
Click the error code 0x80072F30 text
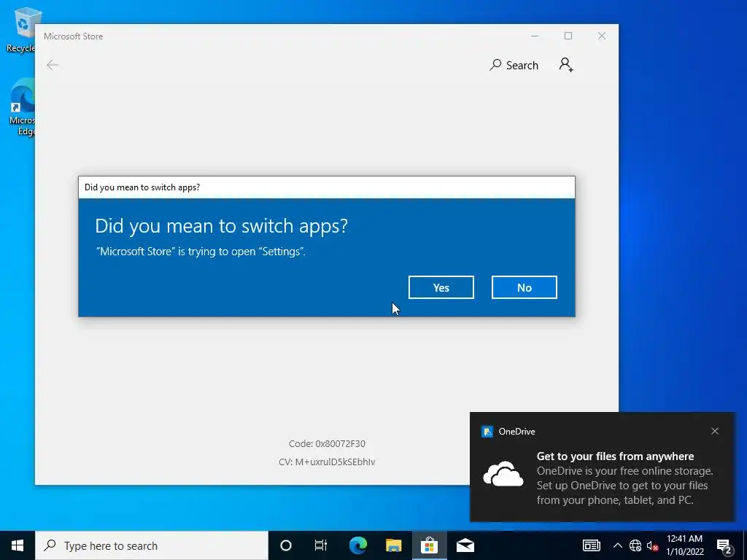click(327, 444)
